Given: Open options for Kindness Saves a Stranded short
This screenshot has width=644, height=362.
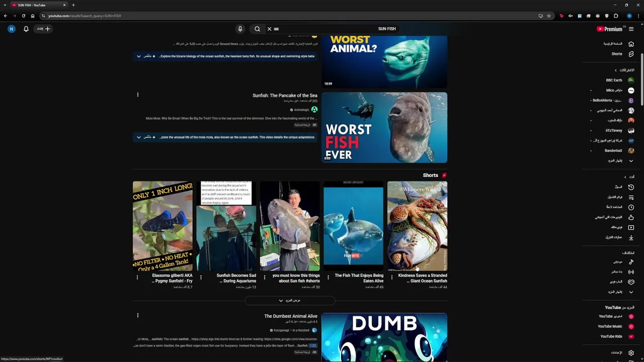Looking at the screenshot, I should (392, 277).
